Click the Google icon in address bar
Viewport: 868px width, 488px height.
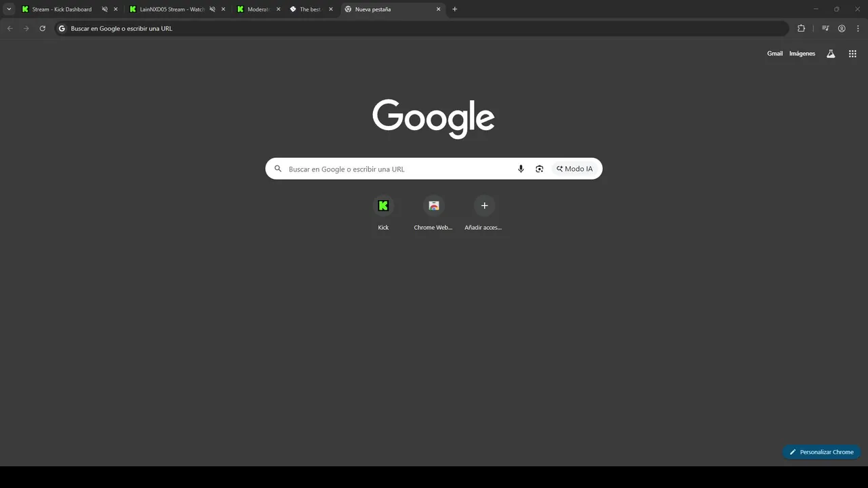pos(62,28)
